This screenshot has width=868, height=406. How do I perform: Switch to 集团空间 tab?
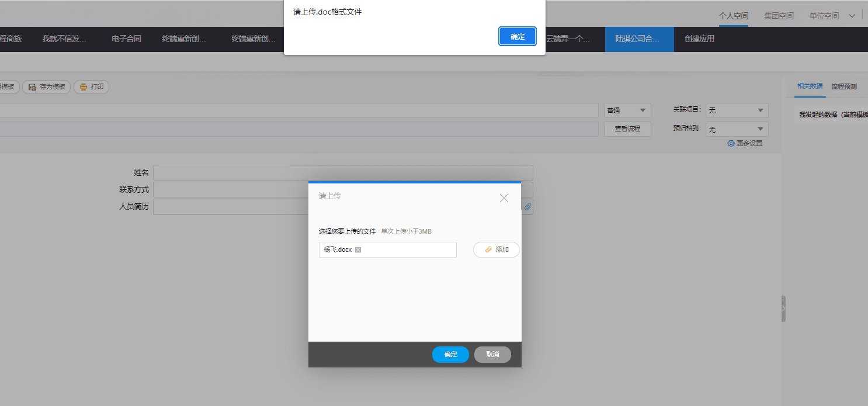click(x=779, y=16)
